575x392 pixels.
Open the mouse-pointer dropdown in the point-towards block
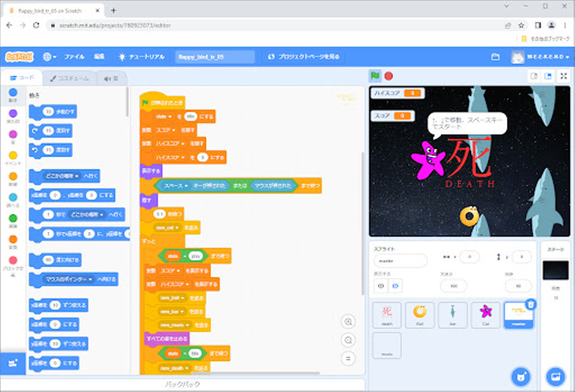[x=69, y=279]
